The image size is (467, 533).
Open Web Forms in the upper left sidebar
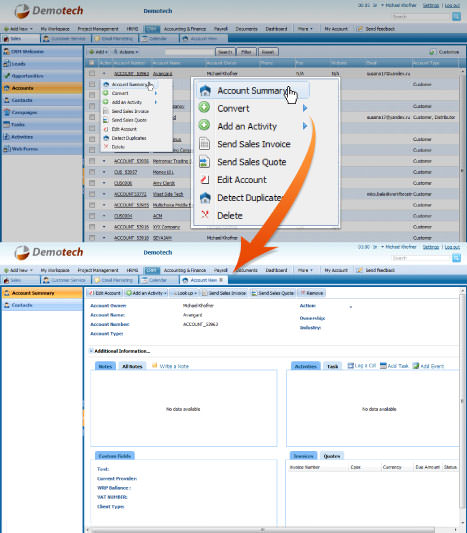(x=42, y=149)
